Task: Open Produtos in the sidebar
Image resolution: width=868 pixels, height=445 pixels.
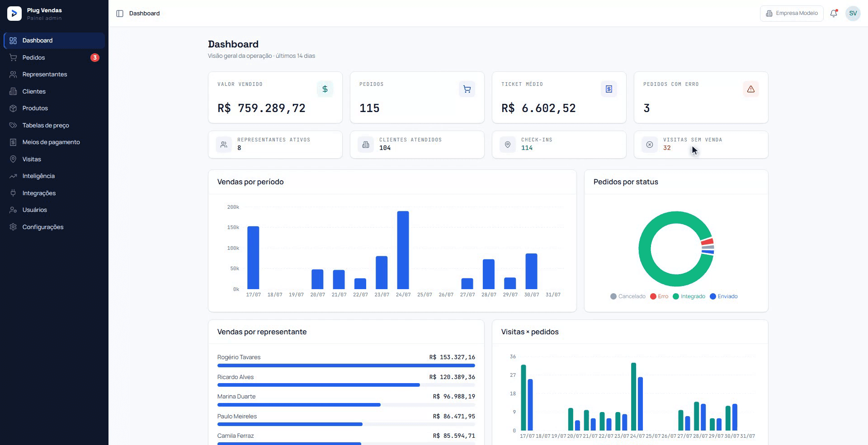Action: [54, 108]
